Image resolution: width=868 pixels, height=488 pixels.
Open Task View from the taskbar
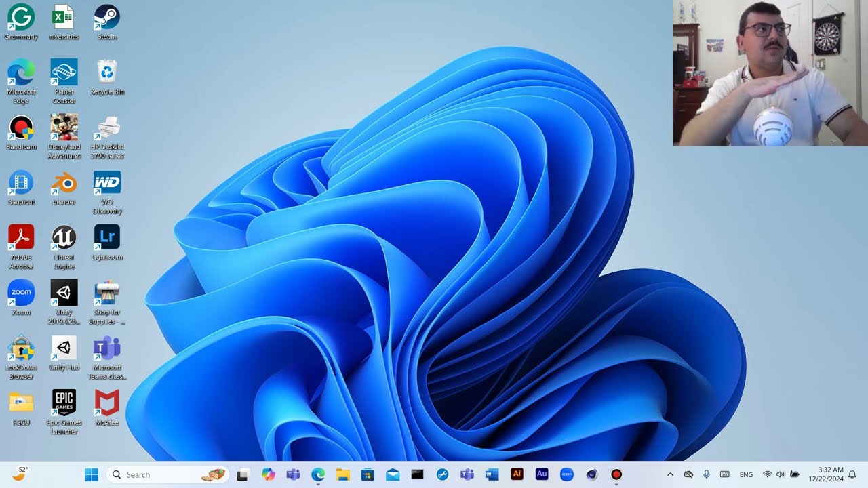pos(242,474)
